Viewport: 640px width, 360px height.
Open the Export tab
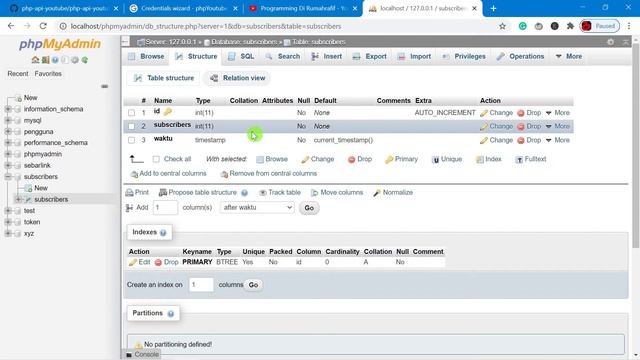pyautogui.click(x=370, y=56)
